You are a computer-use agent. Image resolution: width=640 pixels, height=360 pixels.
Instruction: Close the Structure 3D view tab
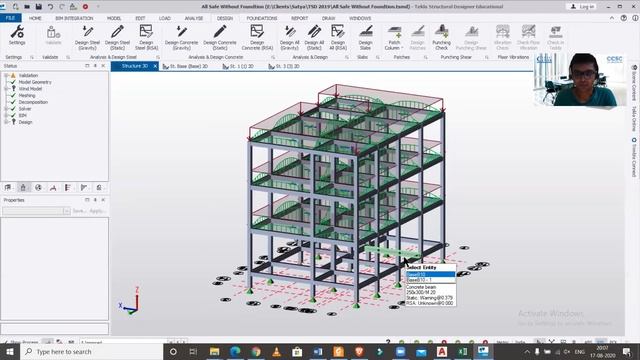pos(155,66)
